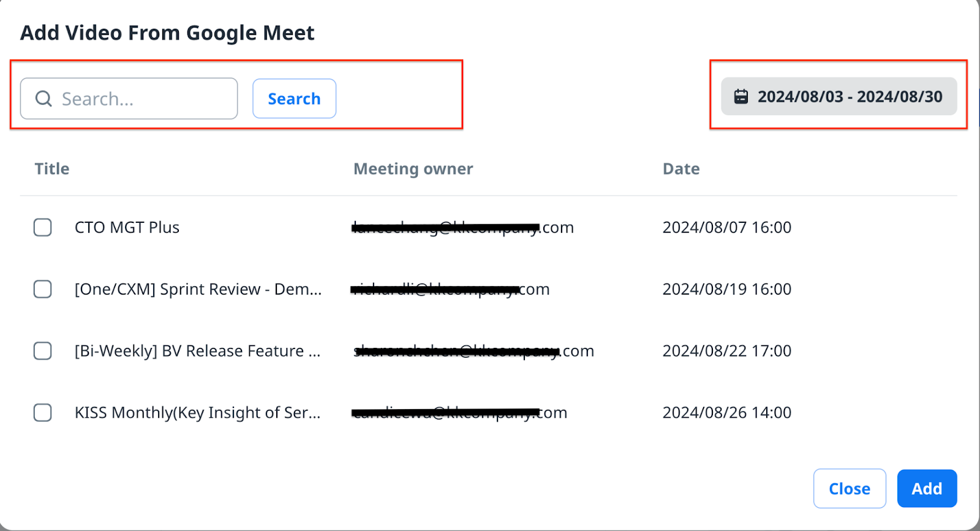Click the [One/CXM] Sprint Review title

click(x=198, y=289)
